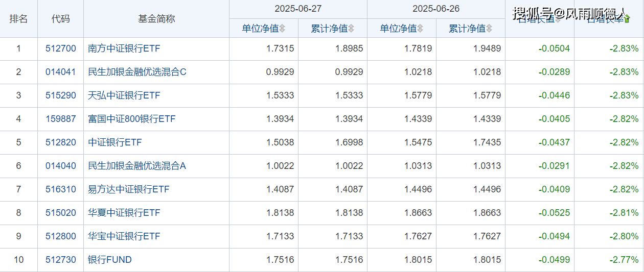
Task: Select daily change -0.0437
Action: (x=554, y=143)
